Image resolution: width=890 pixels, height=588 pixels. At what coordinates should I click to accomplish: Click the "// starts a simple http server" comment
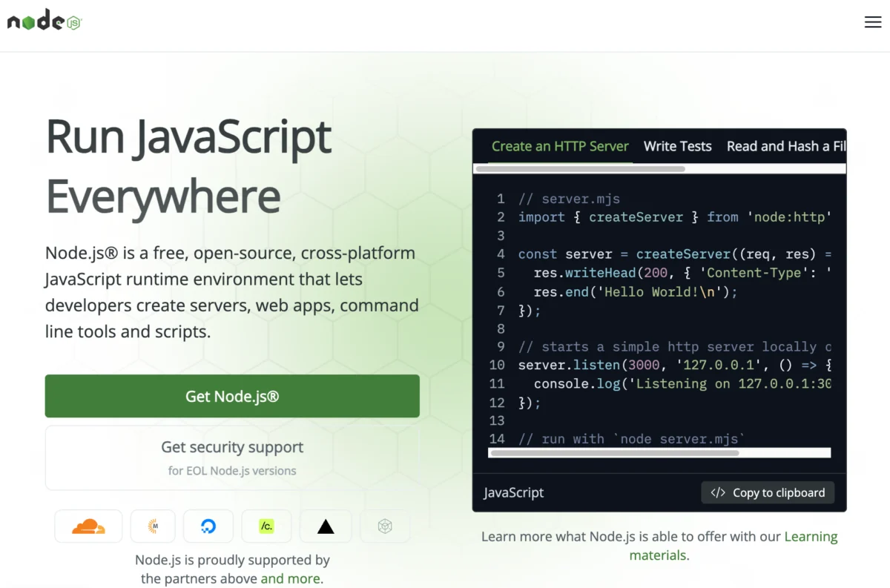click(674, 346)
